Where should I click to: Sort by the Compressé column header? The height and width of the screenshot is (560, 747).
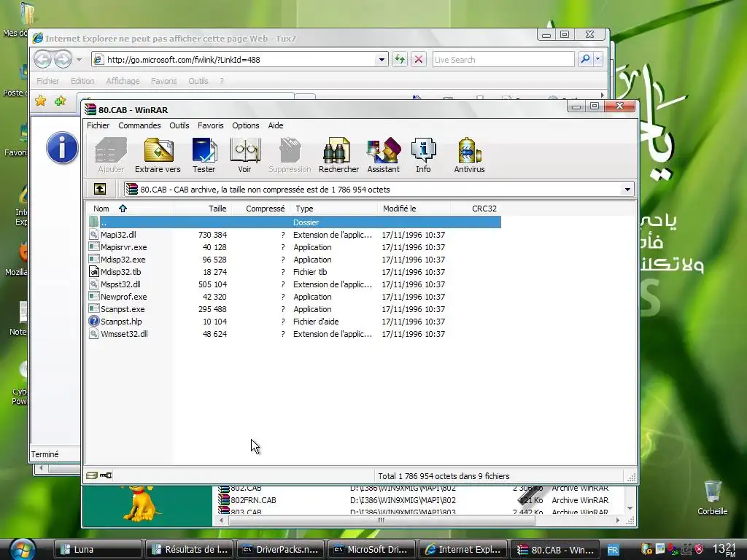point(260,209)
